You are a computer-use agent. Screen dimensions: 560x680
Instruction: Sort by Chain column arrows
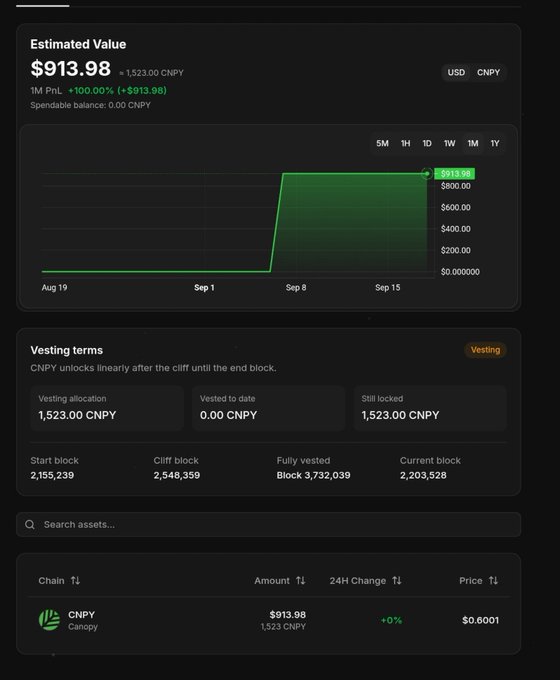click(75, 581)
